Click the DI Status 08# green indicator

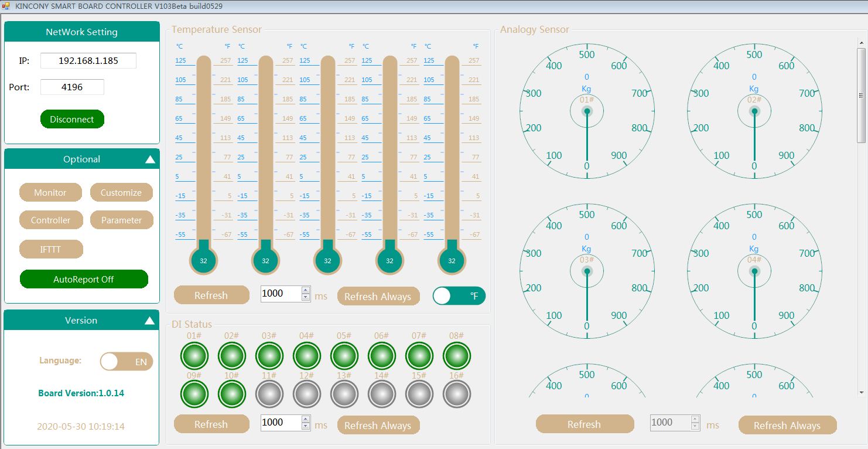457,356
